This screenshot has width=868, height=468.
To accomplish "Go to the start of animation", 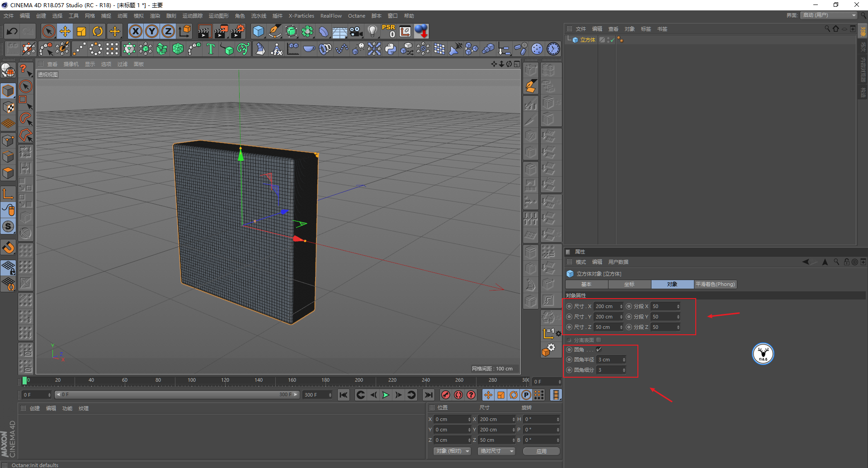I will click(x=344, y=395).
